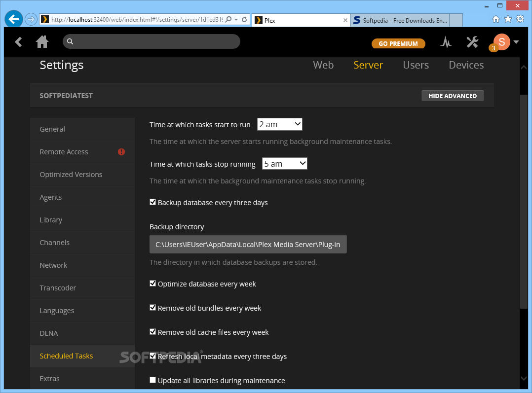This screenshot has width=532, height=393.
Task: Click the Plex back arrow icon
Action: pyautogui.click(x=18, y=42)
